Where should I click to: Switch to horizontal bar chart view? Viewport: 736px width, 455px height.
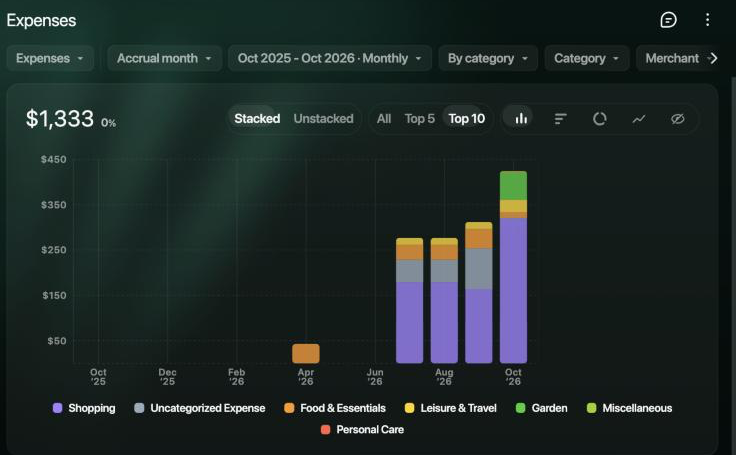[560, 119]
